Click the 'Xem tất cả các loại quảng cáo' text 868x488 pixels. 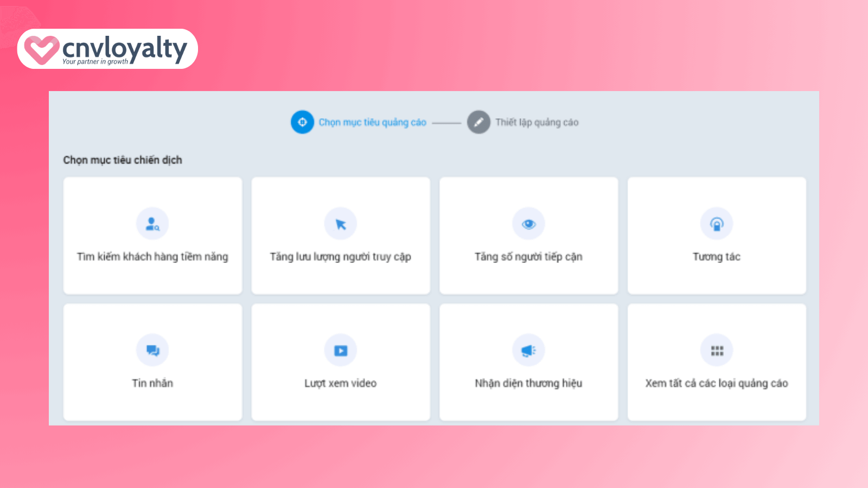click(x=717, y=383)
